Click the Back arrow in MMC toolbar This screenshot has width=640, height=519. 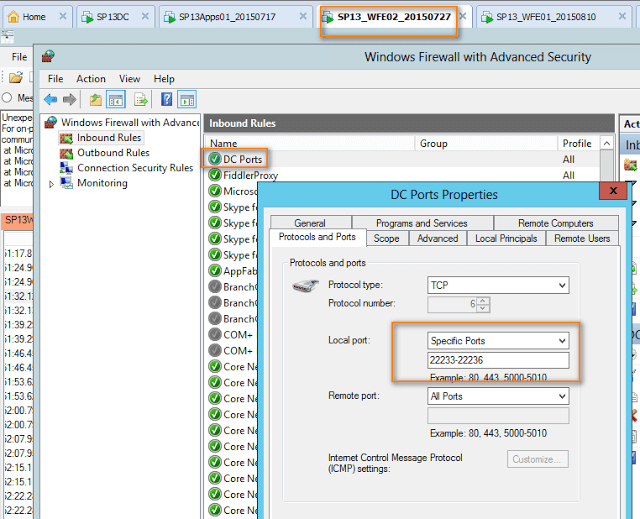pos(49,99)
